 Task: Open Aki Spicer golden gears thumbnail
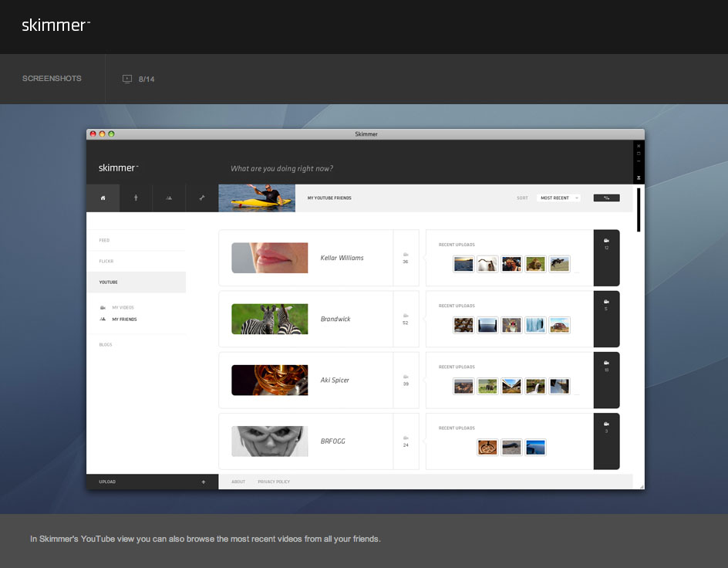click(x=270, y=380)
